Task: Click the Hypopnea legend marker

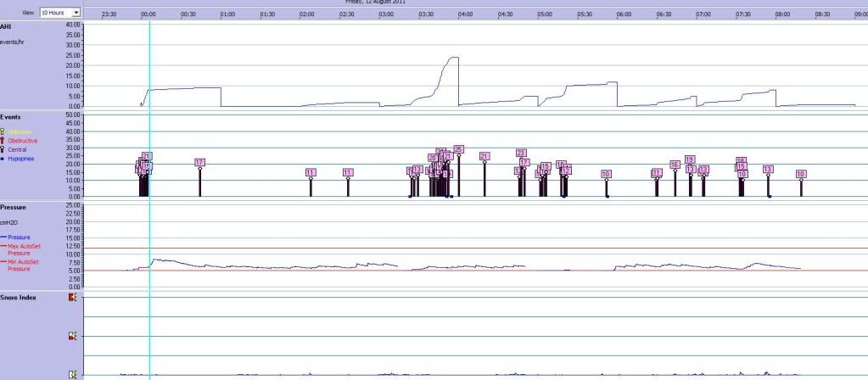Action: pyautogui.click(x=3, y=159)
